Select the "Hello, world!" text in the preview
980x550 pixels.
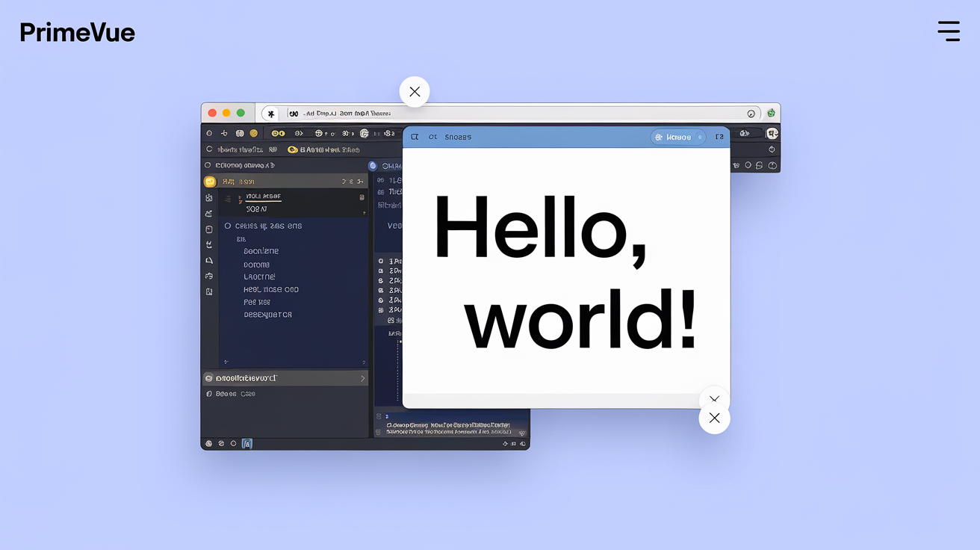tap(565, 273)
